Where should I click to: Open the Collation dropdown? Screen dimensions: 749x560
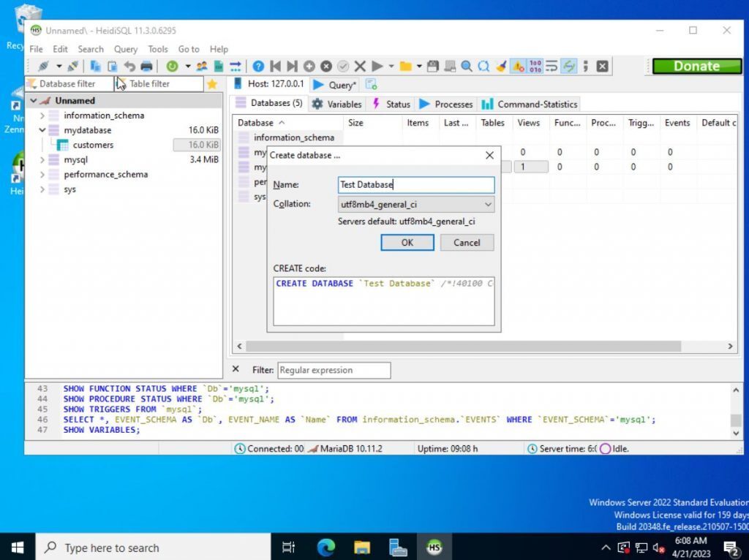(x=489, y=204)
